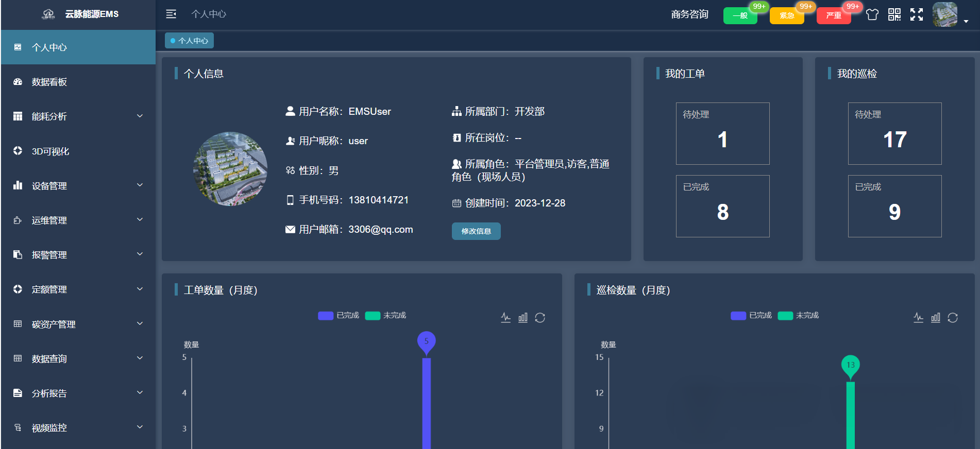Open the 严重 alarm badge button
Screen dimensions: 980x449
(x=833, y=15)
